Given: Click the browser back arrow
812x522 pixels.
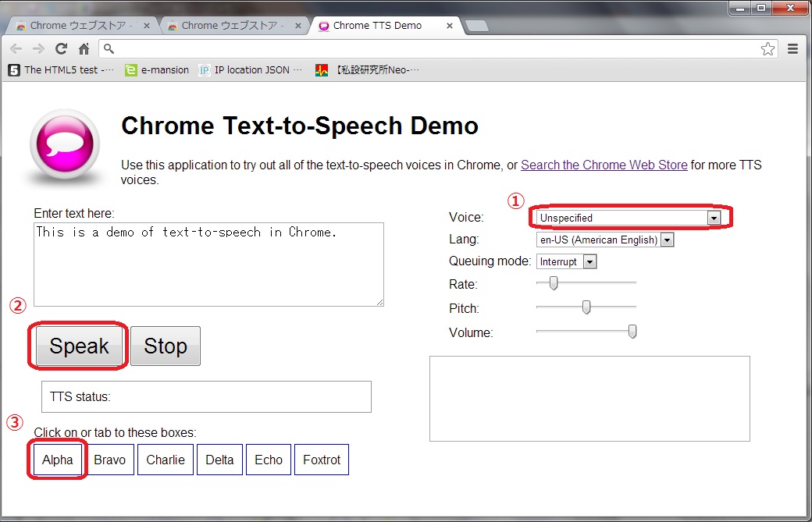Looking at the screenshot, I should coord(16,48).
